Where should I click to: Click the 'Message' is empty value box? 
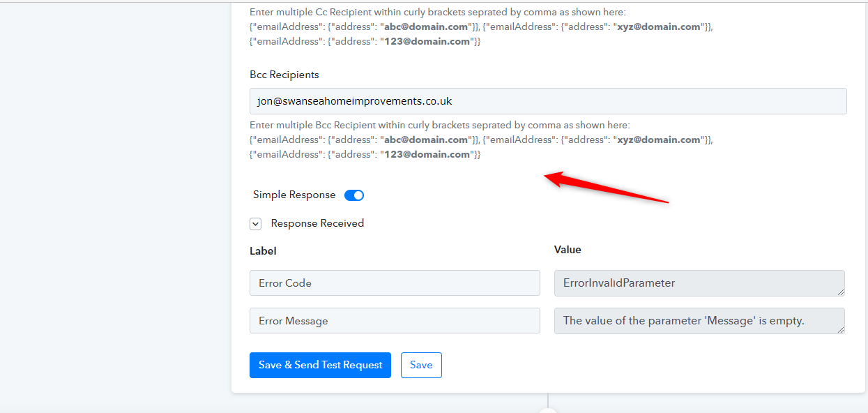pos(699,321)
